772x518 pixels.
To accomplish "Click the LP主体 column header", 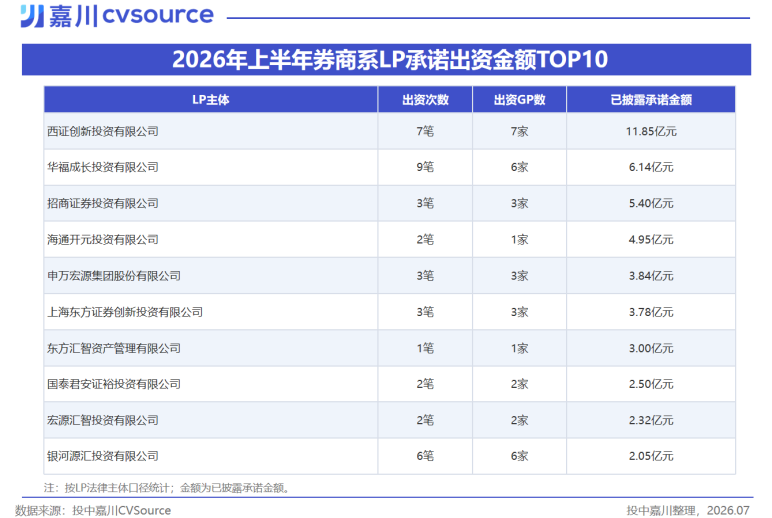I will pos(211,100).
